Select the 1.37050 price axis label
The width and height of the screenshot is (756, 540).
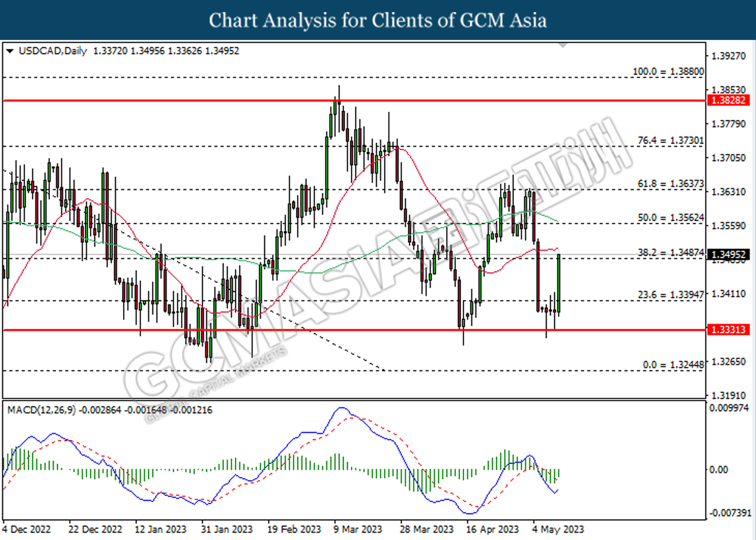pos(728,158)
